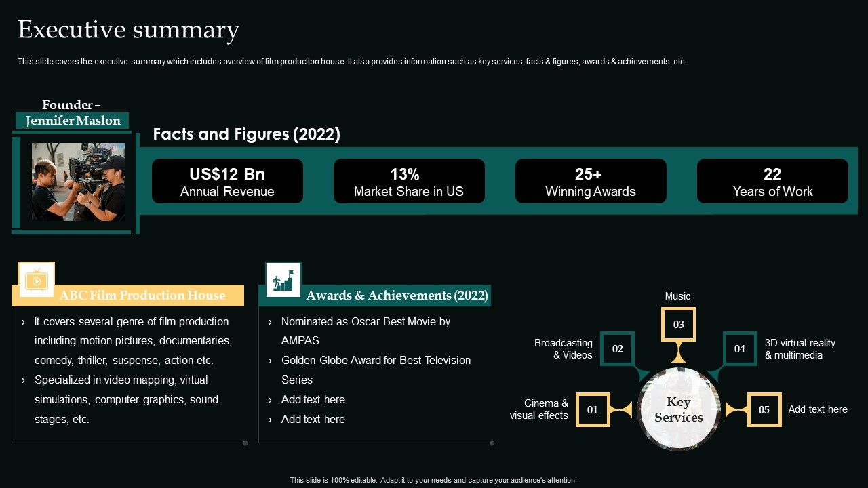Image resolution: width=868 pixels, height=488 pixels.
Task: Click the Executive summary title
Action: pos(128,30)
